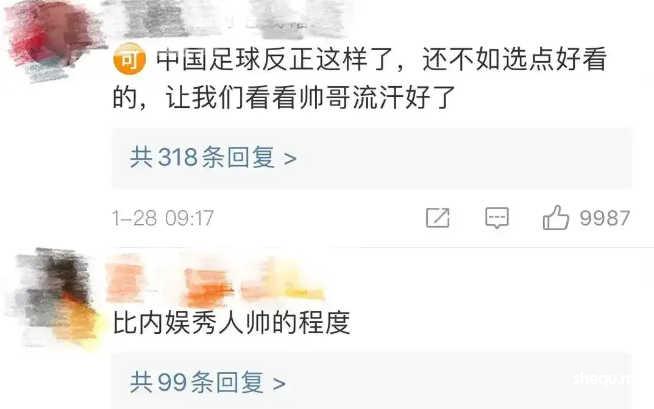Viewport: 654px width, 409px height.
Task: Open first commenter's blurred red avatar
Action: [x=51, y=40]
